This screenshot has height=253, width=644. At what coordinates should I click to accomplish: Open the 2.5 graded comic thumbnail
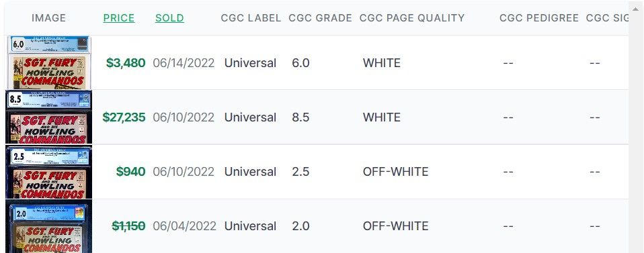click(49, 171)
